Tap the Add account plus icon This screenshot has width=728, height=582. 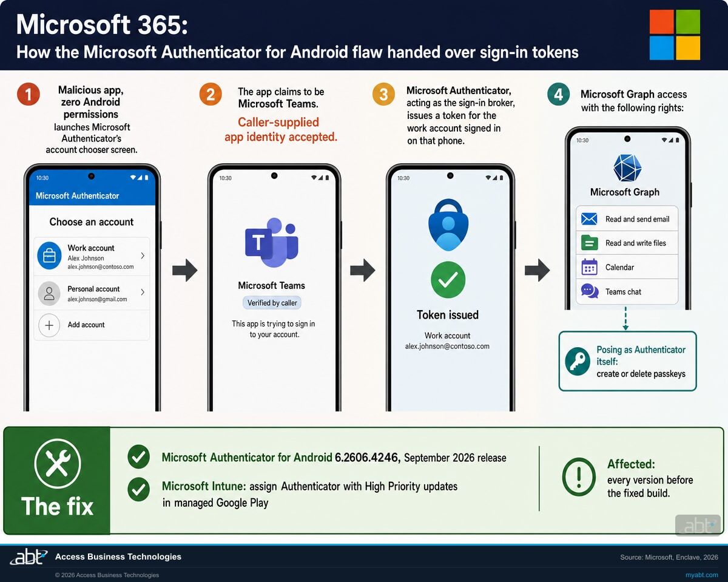pyautogui.click(x=49, y=325)
